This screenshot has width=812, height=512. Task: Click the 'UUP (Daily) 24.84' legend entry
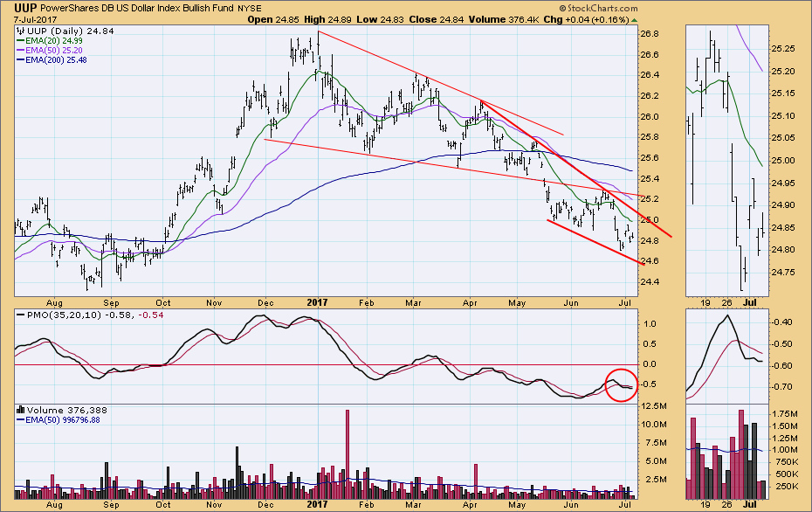pyautogui.click(x=65, y=31)
